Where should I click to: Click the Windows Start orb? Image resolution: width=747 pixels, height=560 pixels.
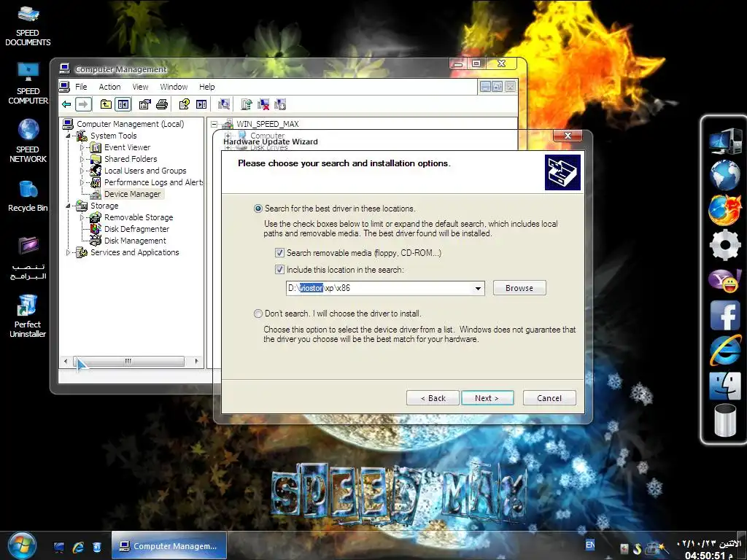[22, 545]
